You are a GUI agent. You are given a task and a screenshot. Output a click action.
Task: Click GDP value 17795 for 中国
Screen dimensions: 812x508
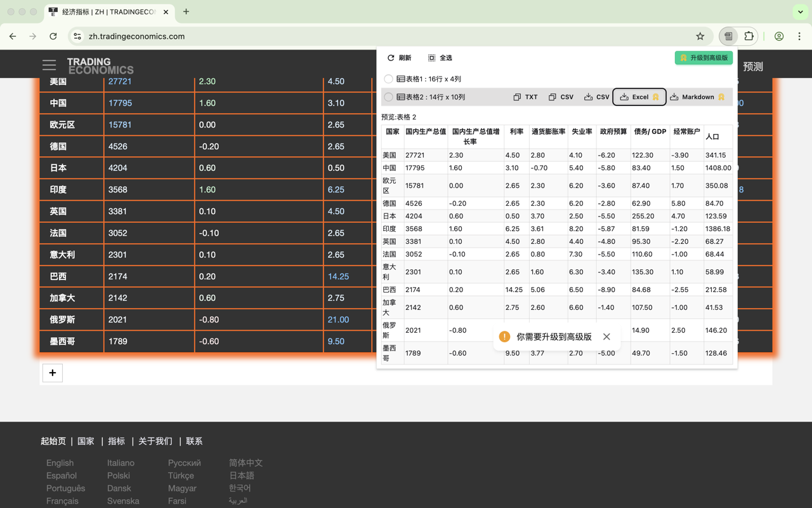coord(120,103)
